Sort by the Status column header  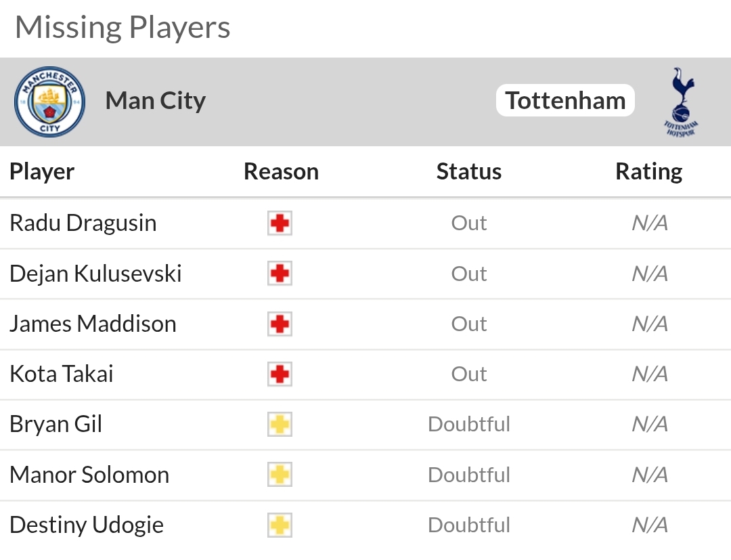(x=469, y=171)
